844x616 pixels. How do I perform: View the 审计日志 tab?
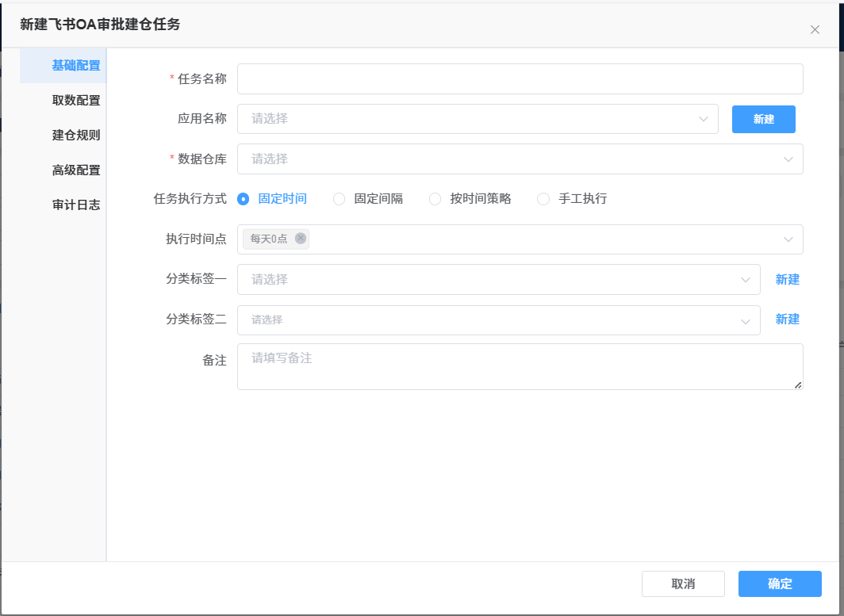pyautogui.click(x=76, y=205)
